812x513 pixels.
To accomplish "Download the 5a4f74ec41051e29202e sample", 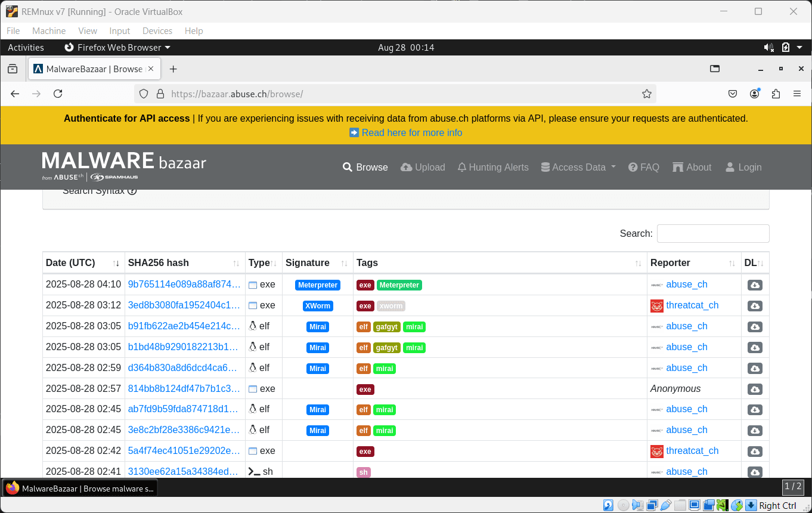I will point(755,452).
